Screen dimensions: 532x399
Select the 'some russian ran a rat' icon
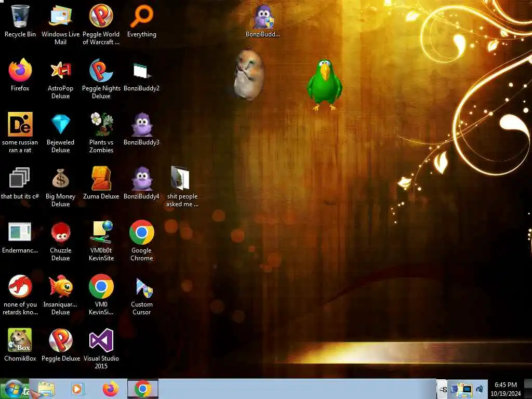click(20, 132)
